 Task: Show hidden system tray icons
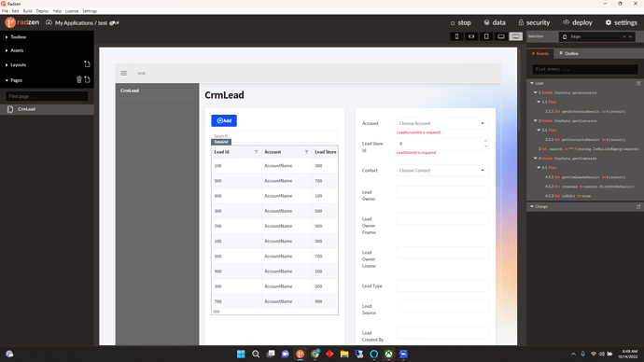pos(573,354)
